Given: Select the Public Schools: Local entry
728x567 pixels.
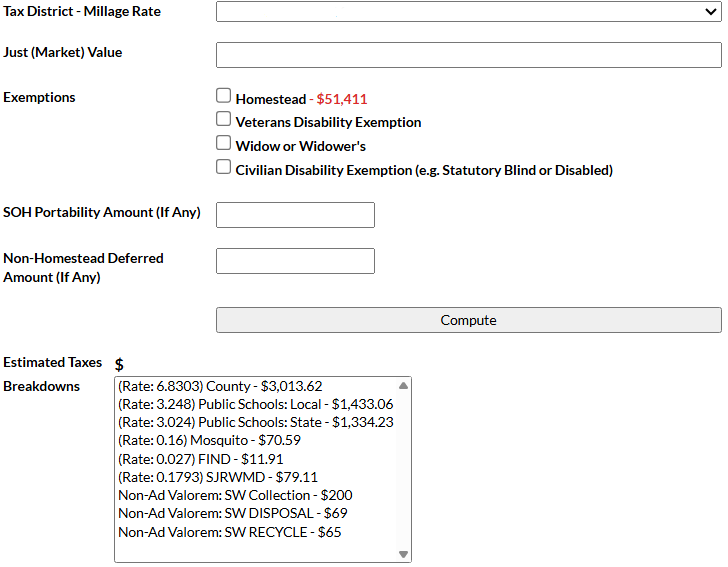Looking at the screenshot, I should click(x=255, y=404).
